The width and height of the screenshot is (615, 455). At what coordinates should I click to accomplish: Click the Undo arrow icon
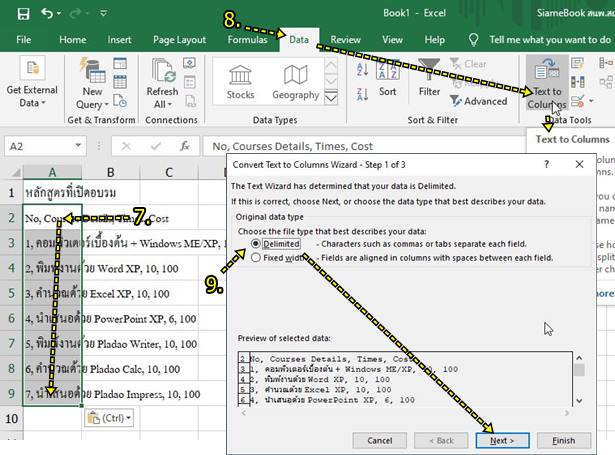(47, 13)
